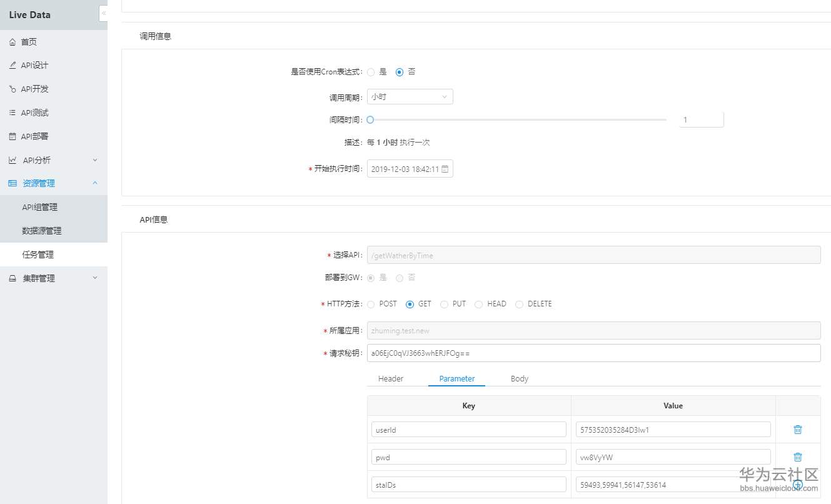
Task: Delete the userId parameter row
Action: [x=798, y=430]
